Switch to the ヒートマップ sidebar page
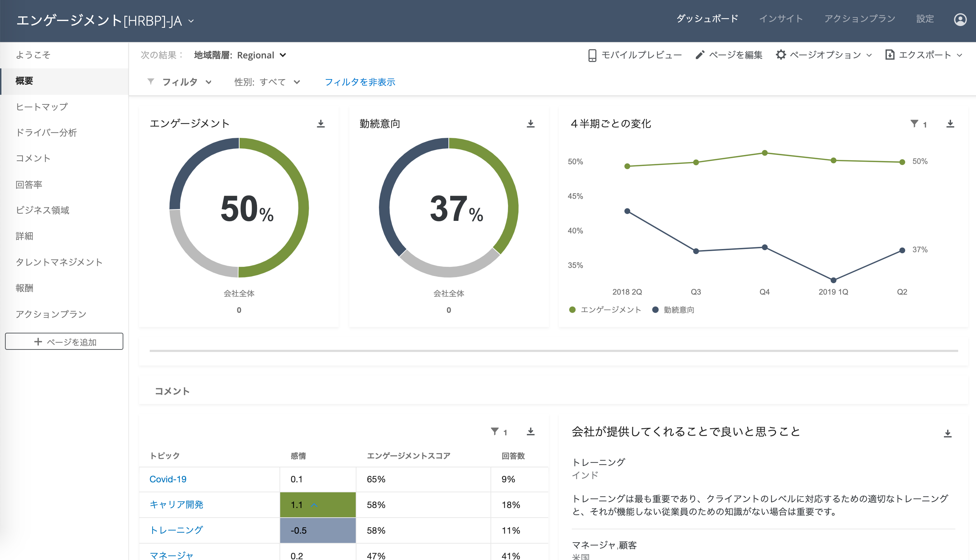Viewport: 976px width, 560px height. click(42, 107)
